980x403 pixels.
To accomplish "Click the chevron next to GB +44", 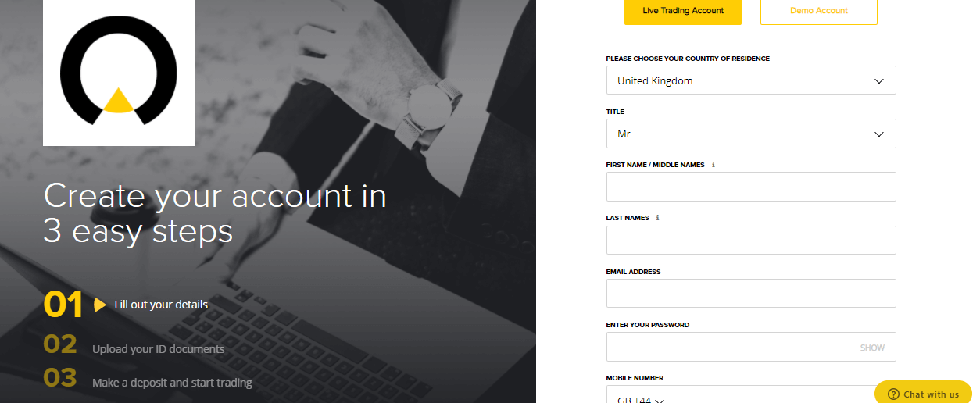I will click(x=660, y=400).
